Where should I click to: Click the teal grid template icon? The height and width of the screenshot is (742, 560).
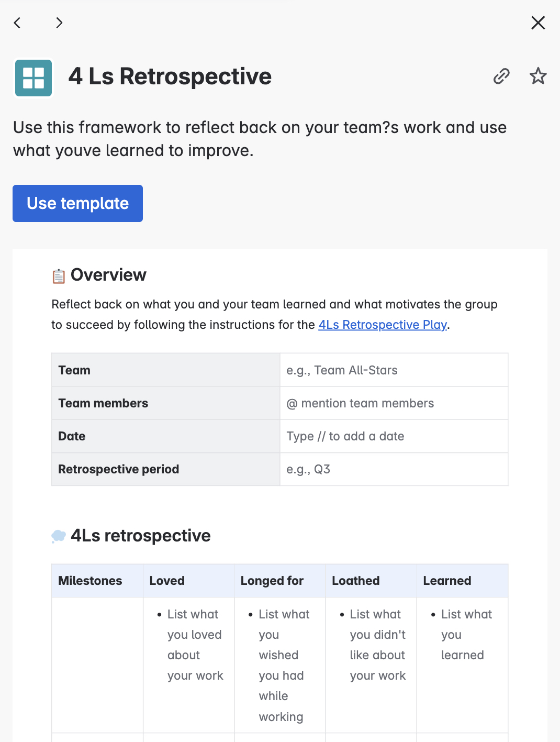point(33,78)
